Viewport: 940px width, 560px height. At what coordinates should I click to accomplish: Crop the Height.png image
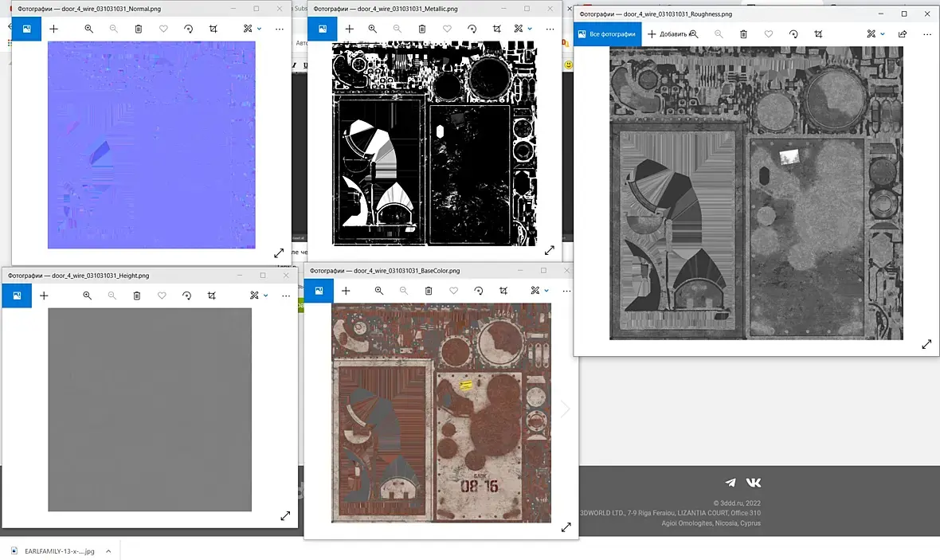(212, 296)
